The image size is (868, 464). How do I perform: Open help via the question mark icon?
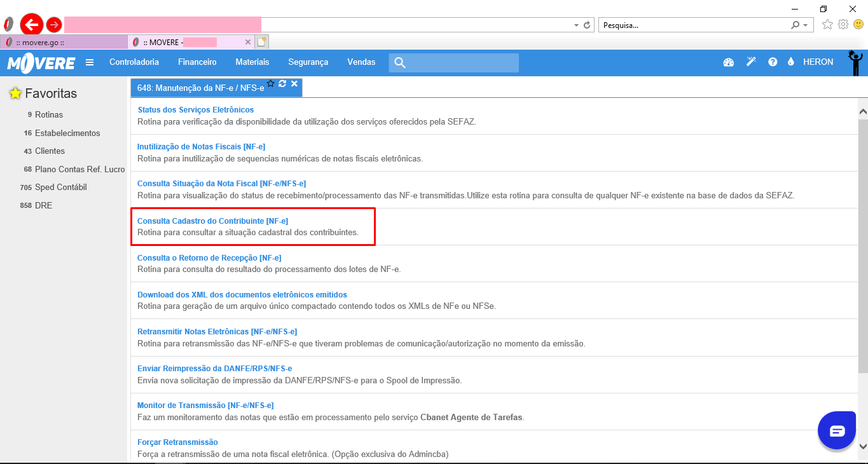click(773, 62)
